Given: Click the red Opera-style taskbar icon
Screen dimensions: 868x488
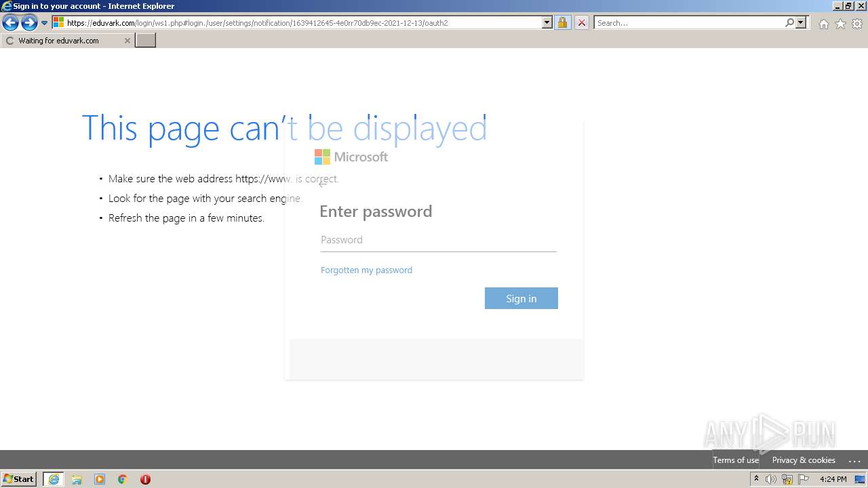Looking at the screenshot, I should [x=145, y=479].
